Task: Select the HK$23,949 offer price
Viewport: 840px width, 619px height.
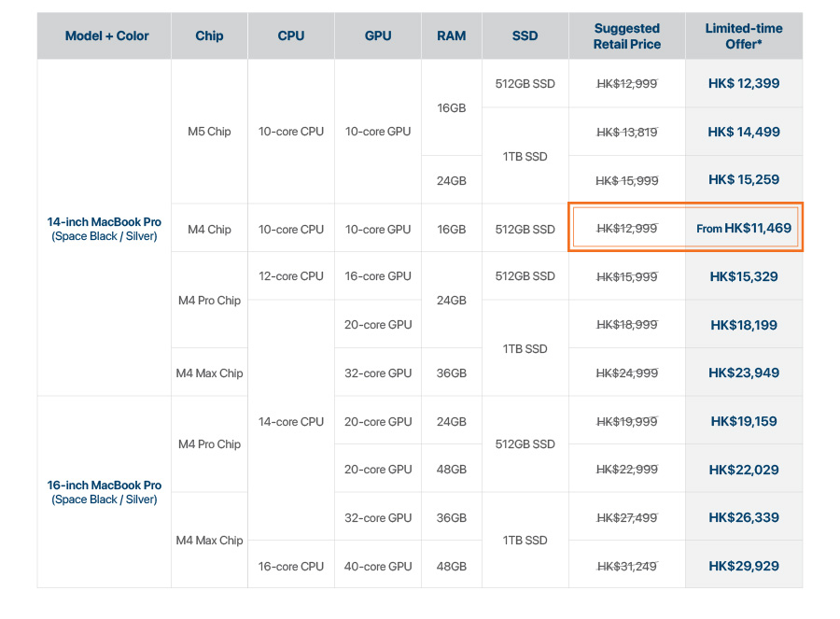Action: click(x=743, y=373)
